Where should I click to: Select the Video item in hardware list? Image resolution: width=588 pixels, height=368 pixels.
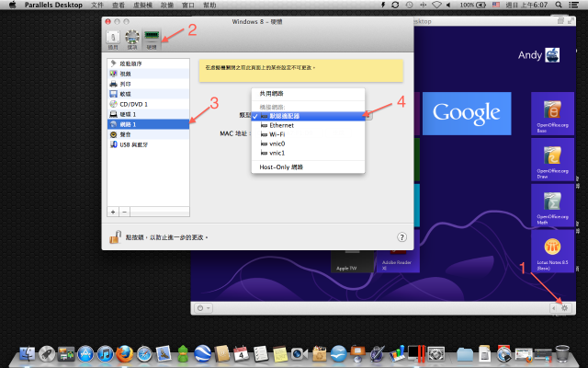(x=149, y=74)
